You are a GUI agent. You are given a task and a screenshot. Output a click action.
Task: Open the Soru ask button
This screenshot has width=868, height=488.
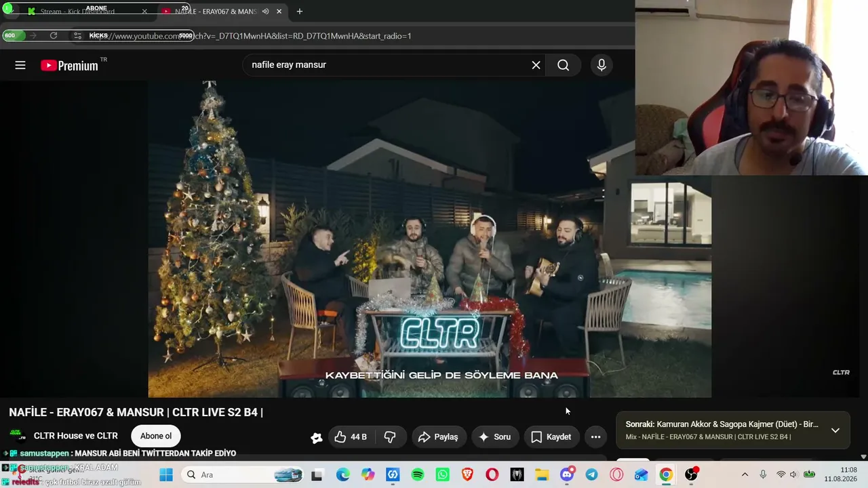point(495,437)
